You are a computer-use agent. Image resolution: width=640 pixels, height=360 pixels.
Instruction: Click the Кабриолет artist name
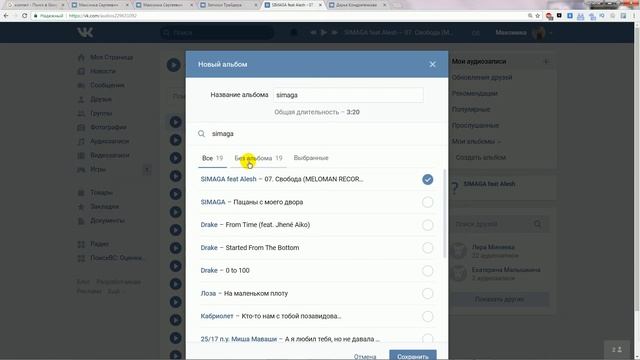(217, 316)
